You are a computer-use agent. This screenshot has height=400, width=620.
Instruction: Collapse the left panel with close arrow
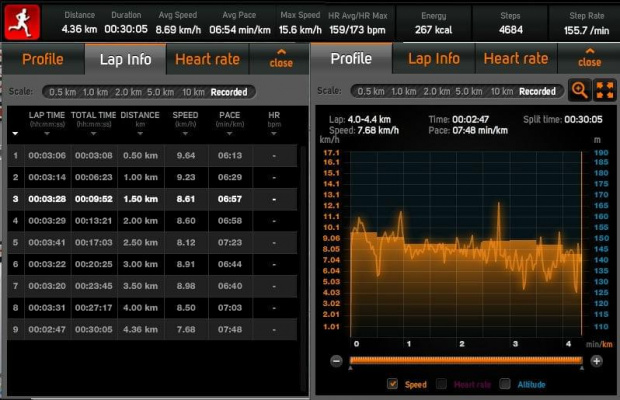[282, 59]
